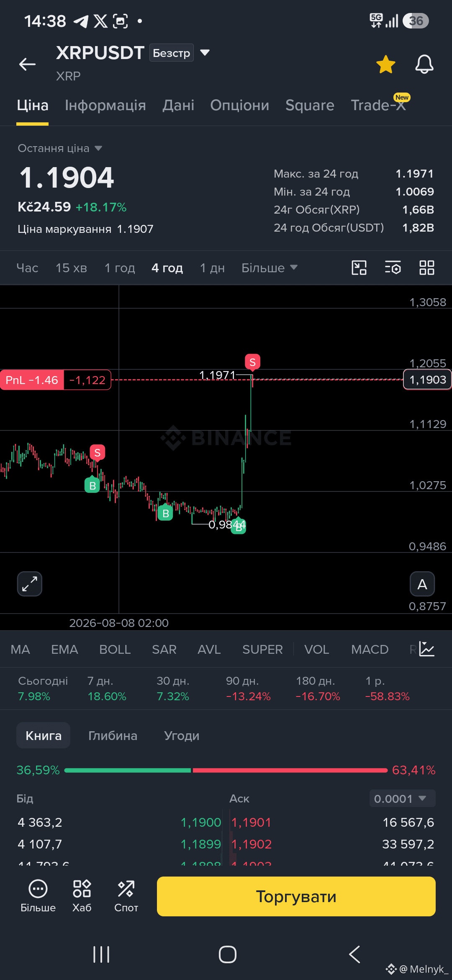Tap bid price 1,1899
Screen dimensions: 452x980
[x=200, y=844]
